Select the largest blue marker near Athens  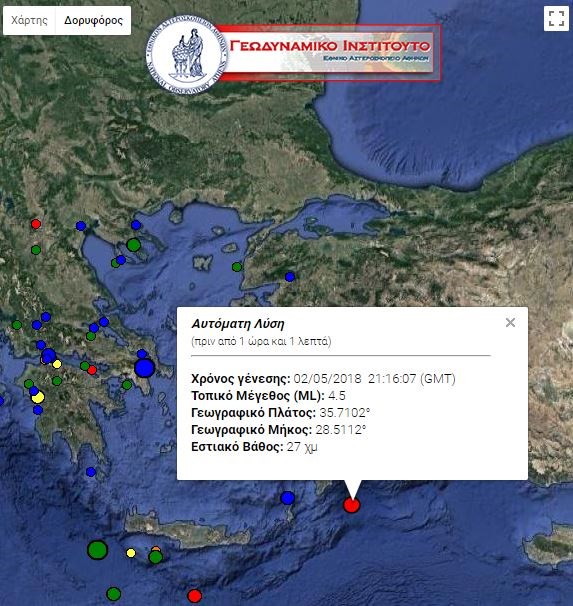(145, 368)
